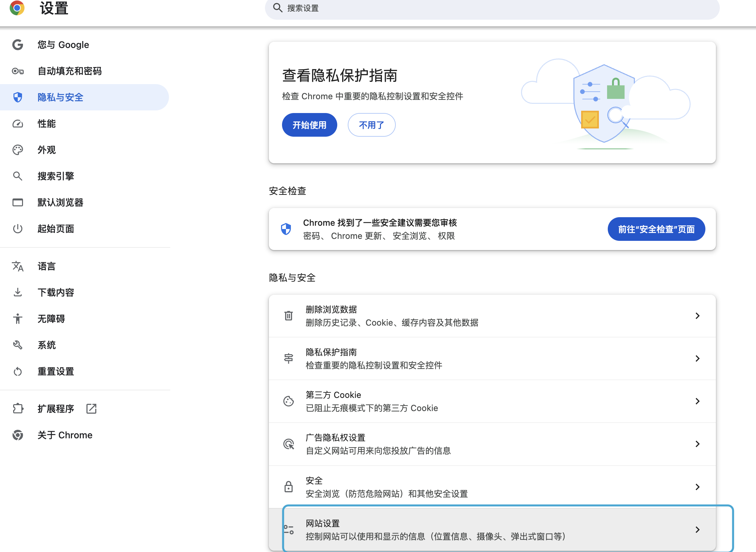This screenshot has height=552, width=756.
Task: Click the 删除浏览数据 row title
Action: coord(331,310)
